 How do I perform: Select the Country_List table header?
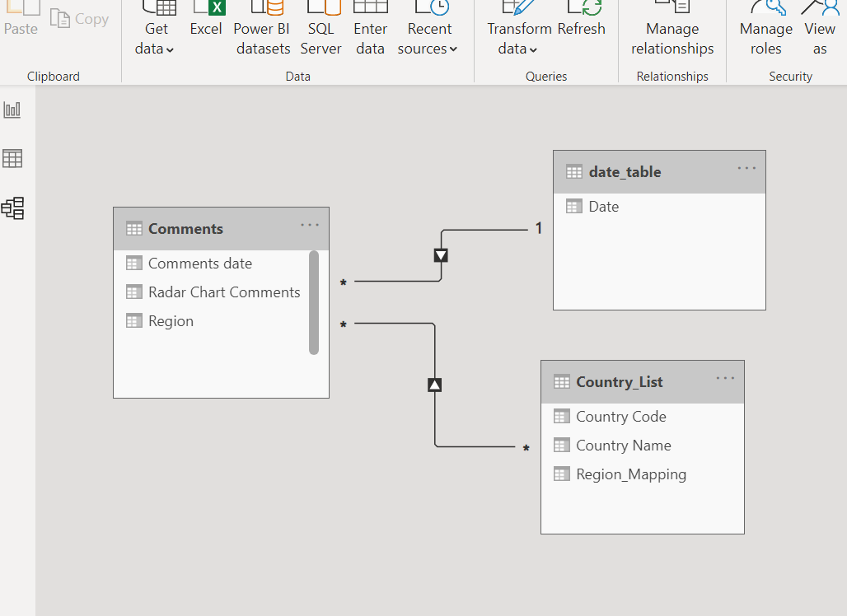pyautogui.click(x=643, y=382)
